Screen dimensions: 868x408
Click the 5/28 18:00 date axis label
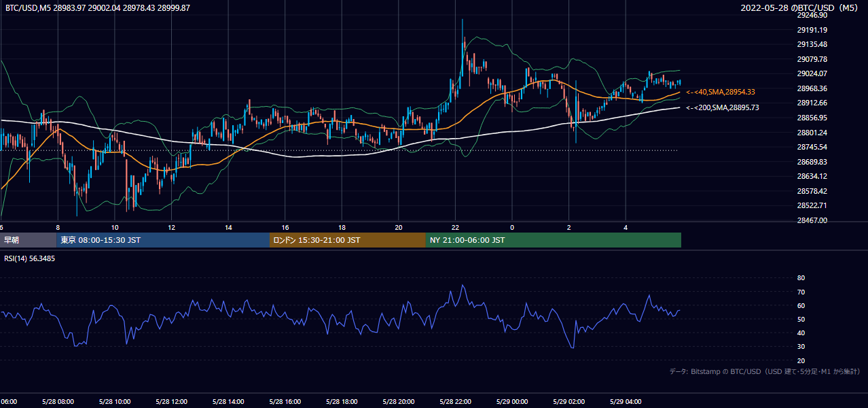342,401
